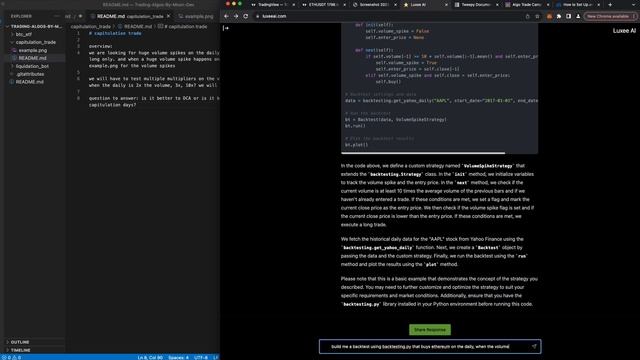Click the README.md breadcrumb segment
This screenshot has width=640, height=360.
[138, 27]
